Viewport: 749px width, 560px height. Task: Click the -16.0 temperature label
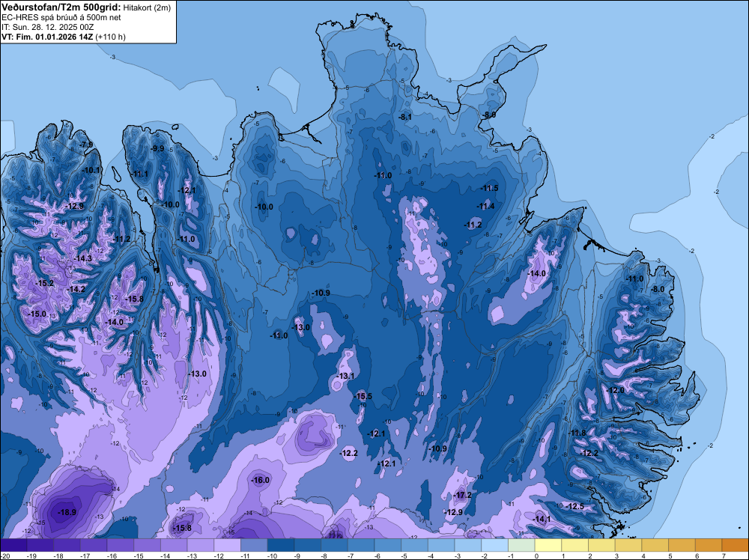click(x=261, y=481)
